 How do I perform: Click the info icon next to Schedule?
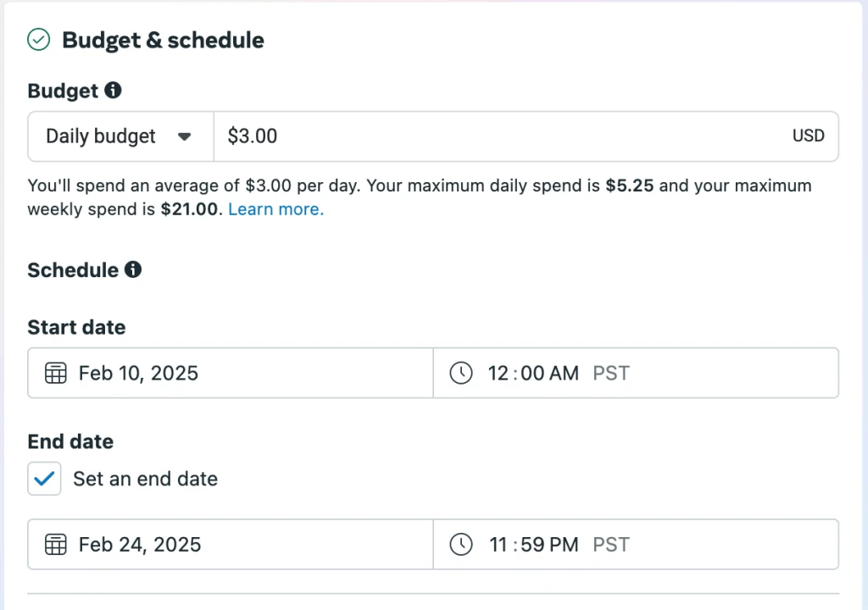click(133, 270)
